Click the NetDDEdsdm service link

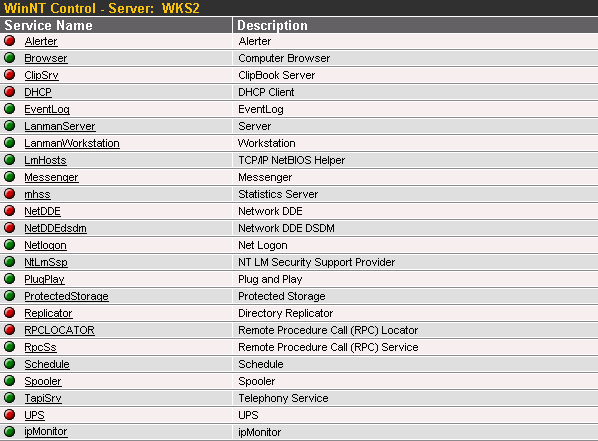[x=55, y=228]
